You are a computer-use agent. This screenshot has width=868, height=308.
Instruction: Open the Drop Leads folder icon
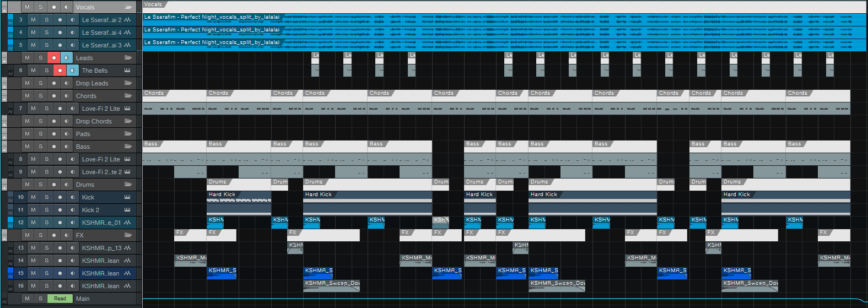click(x=128, y=83)
